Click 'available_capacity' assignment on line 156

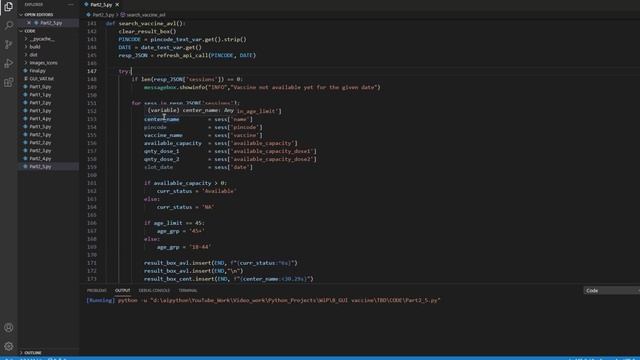[220, 143]
